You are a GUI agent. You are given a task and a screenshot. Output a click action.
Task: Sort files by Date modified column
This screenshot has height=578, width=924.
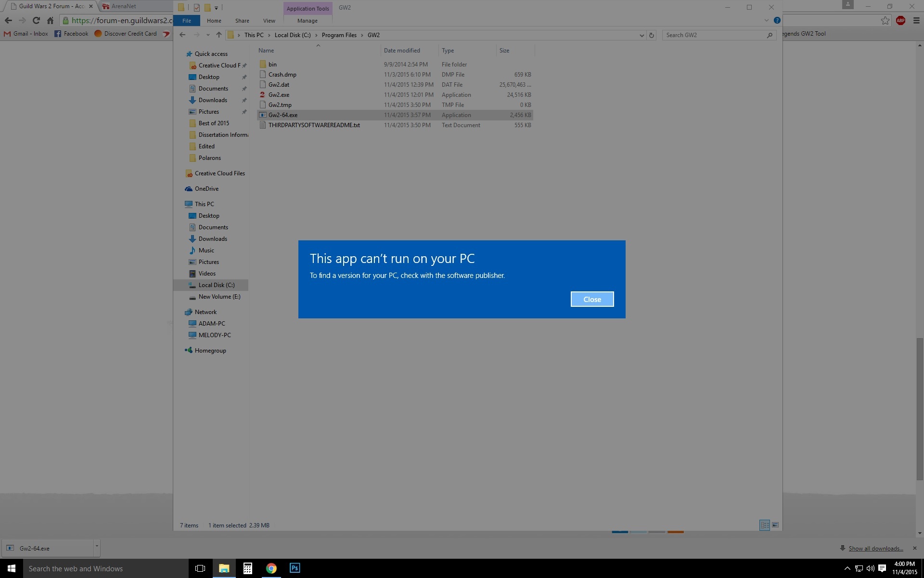[x=410, y=51]
